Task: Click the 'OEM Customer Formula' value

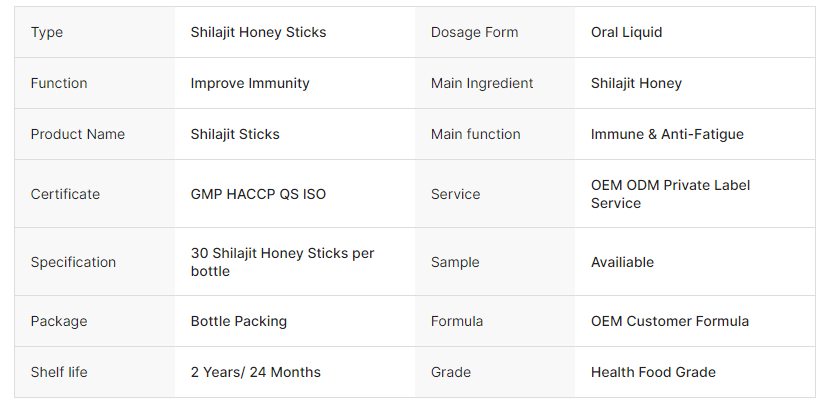Action: click(x=670, y=321)
